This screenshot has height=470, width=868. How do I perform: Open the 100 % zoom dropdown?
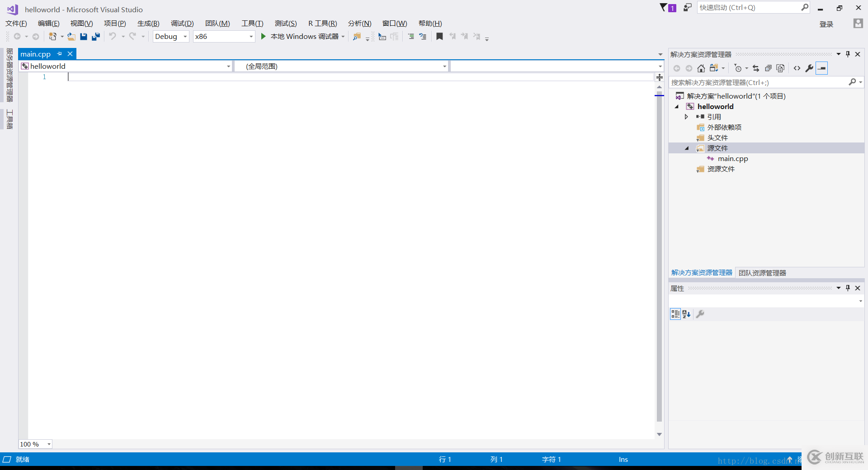[x=49, y=444]
